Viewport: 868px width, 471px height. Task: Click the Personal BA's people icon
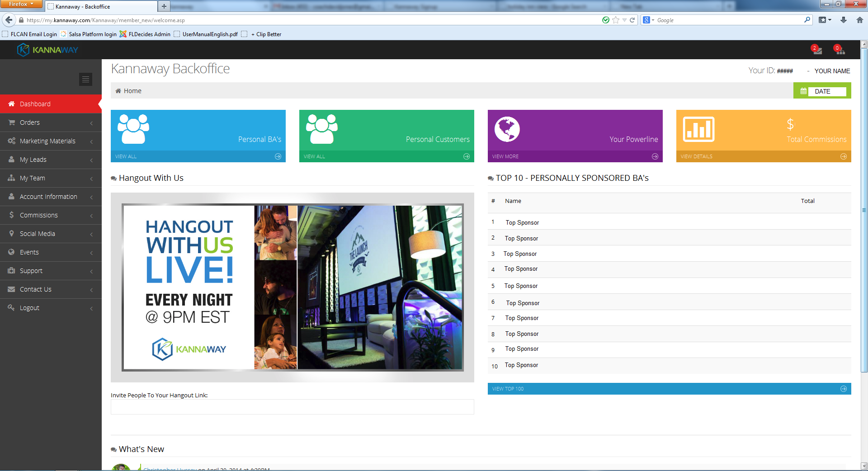pos(133,129)
